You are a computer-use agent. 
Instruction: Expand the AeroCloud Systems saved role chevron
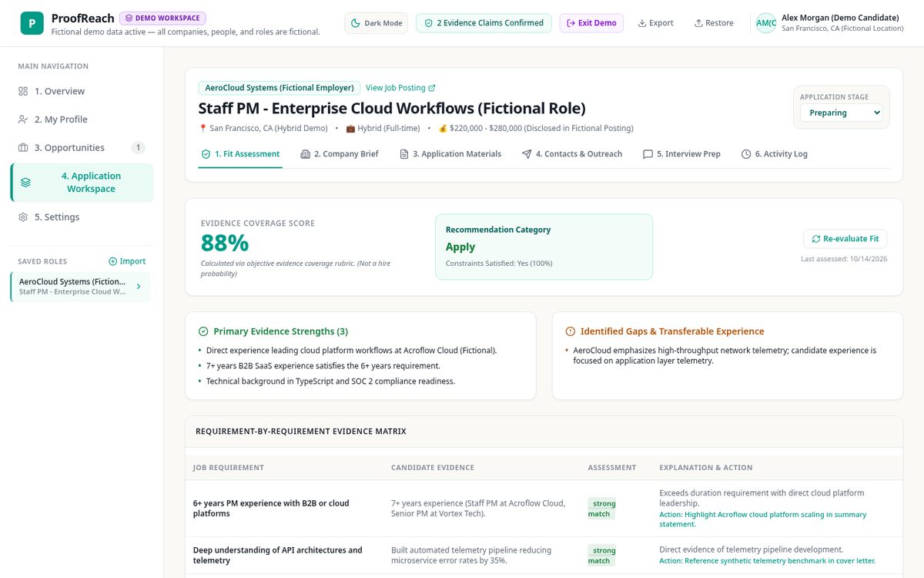pos(139,287)
